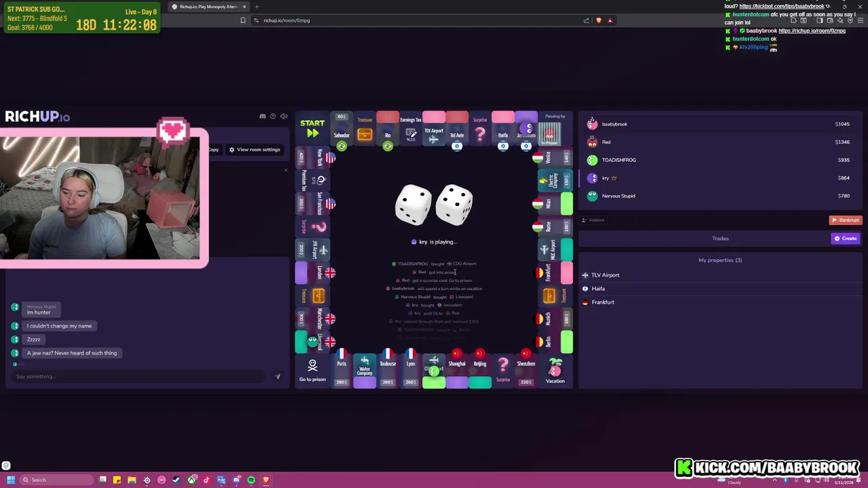
Task: Click the dice in board center
Action: coord(434,205)
